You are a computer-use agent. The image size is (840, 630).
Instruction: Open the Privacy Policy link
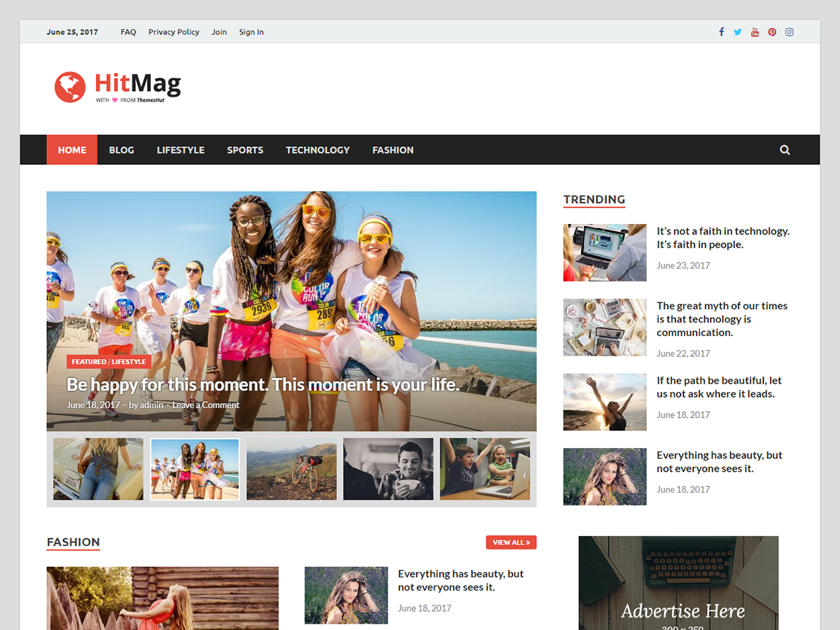coord(174,32)
